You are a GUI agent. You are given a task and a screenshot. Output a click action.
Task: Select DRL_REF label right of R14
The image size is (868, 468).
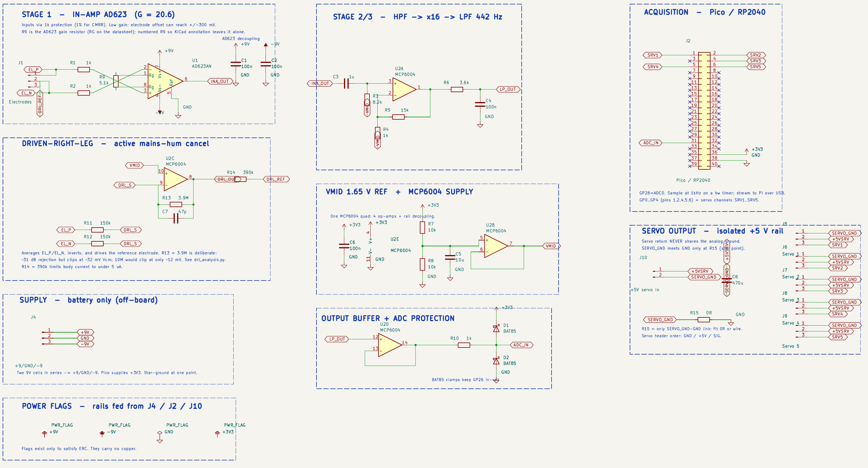276,180
